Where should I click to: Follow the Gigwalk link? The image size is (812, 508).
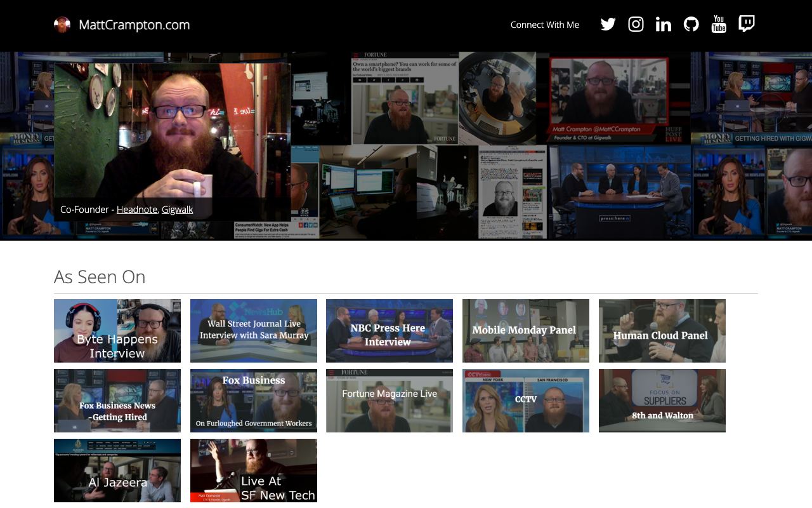coord(178,210)
